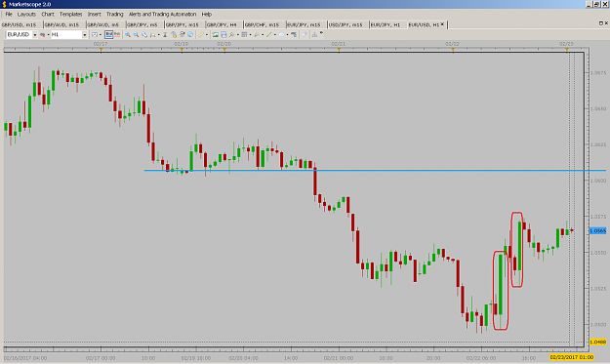610x364 pixels.
Task: Click the picture export image icon
Action: click(215, 34)
